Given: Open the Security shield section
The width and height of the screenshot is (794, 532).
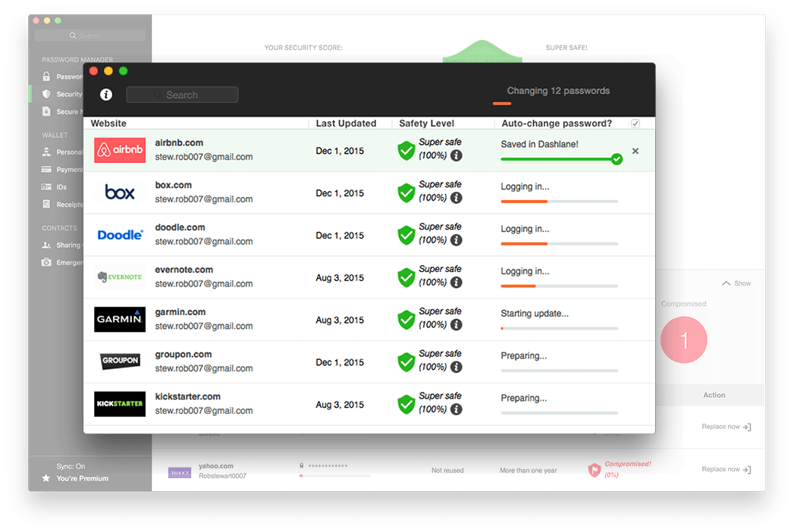Looking at the screenshot, I should tap(46, 93).
